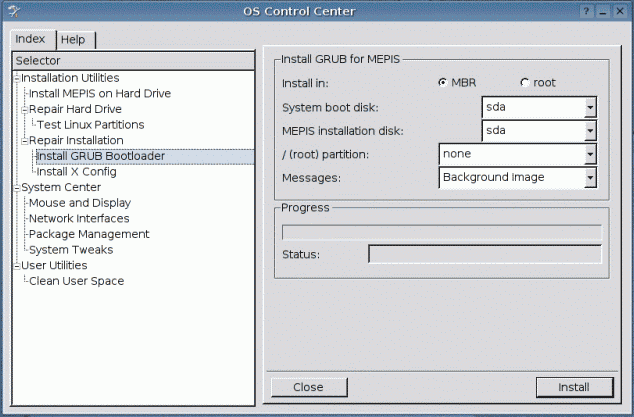This screenshot has height=417, width=634.
Task: Select Network Interfaces item
Action: (x=79, y=218)
